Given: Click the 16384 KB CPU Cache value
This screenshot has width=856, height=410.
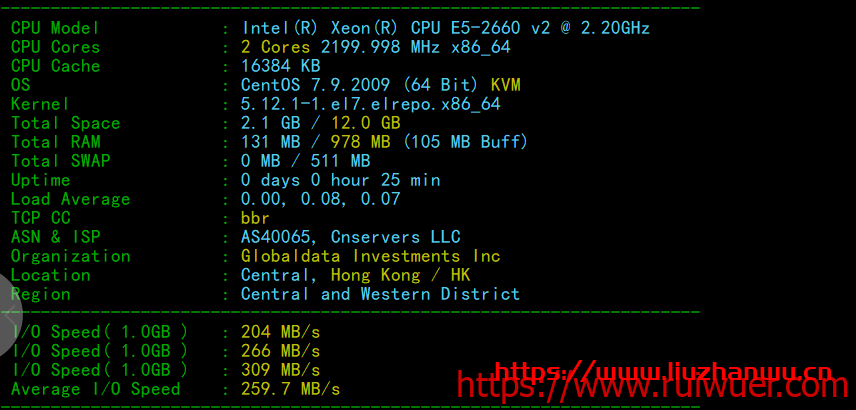Looking at the screenshot, I should [281, 66].
